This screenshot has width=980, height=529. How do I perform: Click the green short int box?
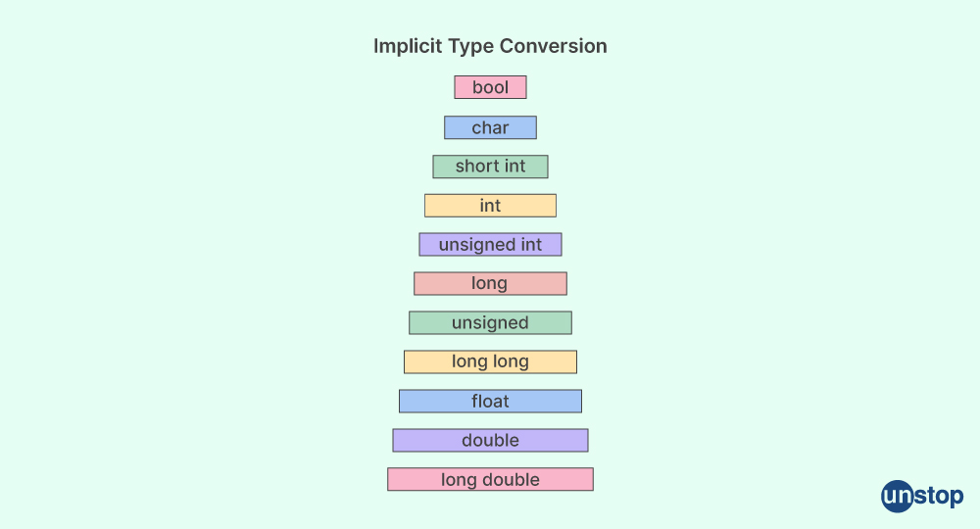[491, 167]
